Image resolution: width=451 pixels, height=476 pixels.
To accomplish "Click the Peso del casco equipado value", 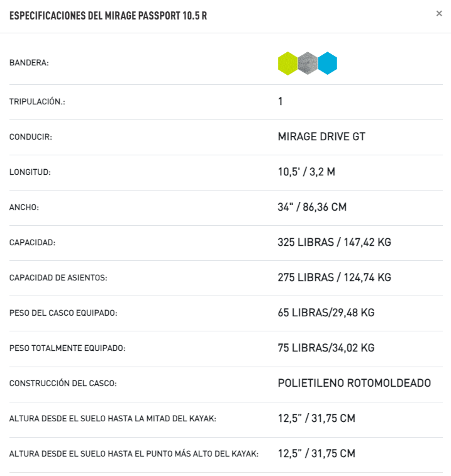I will tap(326, 313).
